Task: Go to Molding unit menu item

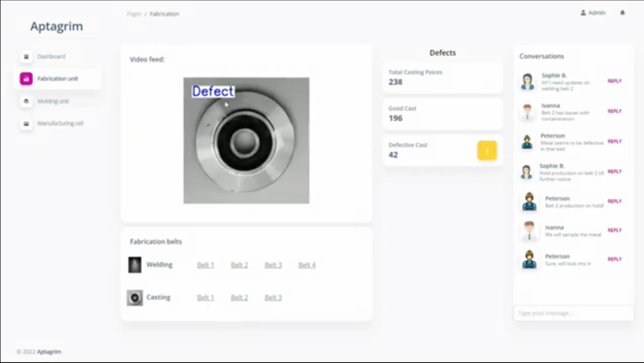Action: pyautogui.click(x=53, y=101)
